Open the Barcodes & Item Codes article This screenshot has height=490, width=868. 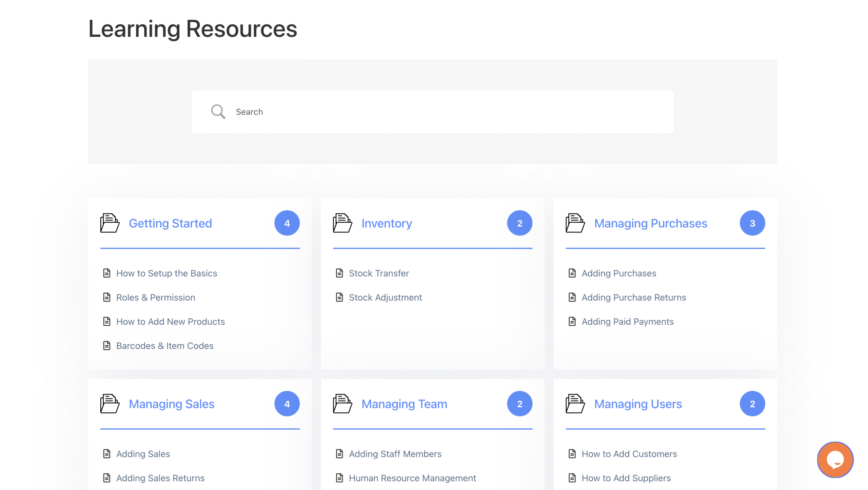point(165,346)
